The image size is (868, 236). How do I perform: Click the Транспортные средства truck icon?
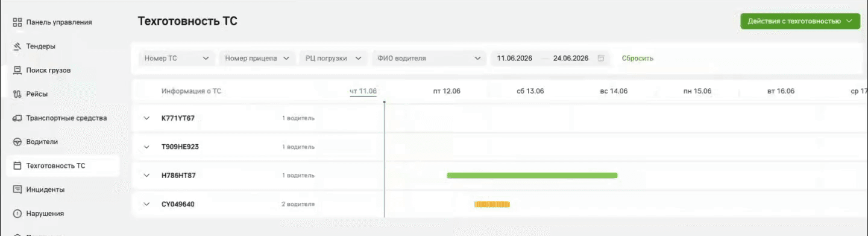17,118
